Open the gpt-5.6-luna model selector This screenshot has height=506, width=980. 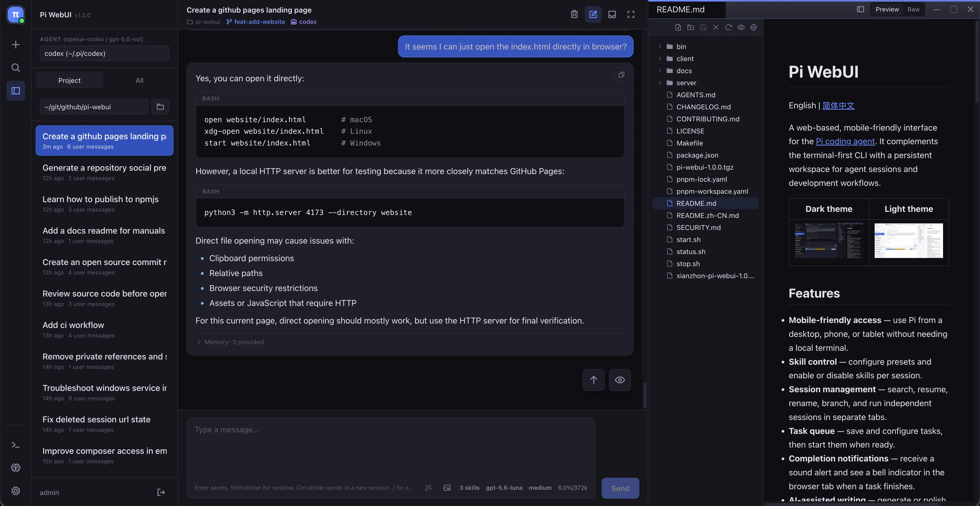click(504, 488)
